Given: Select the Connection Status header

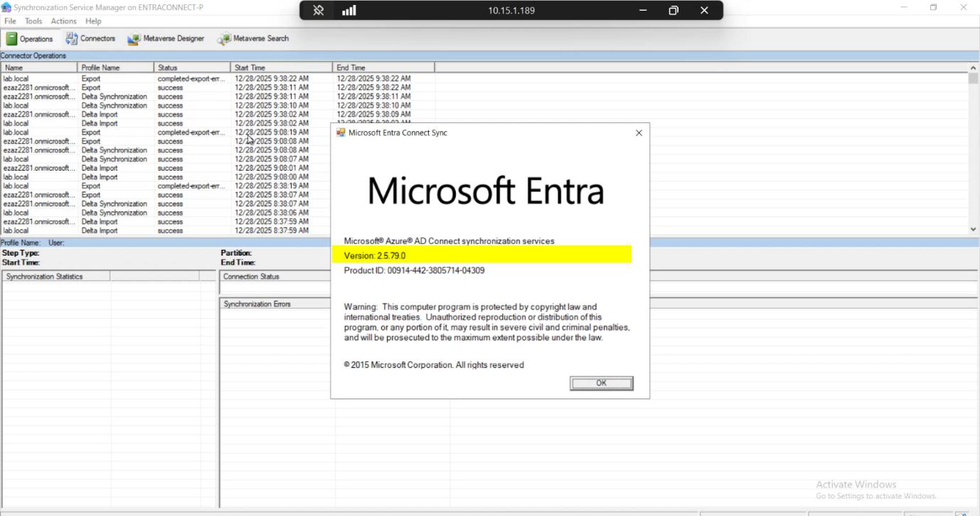Looking at the screenshot, I should tap(277, 276).
